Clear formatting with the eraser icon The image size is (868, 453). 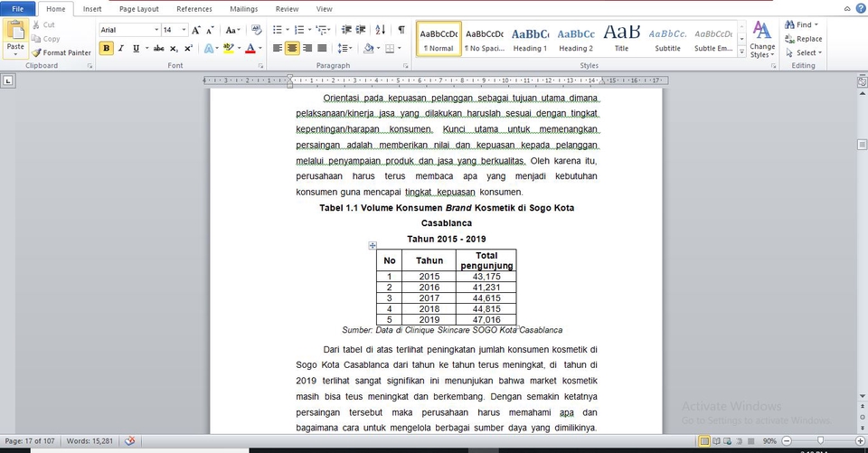(x=256, y=30)
